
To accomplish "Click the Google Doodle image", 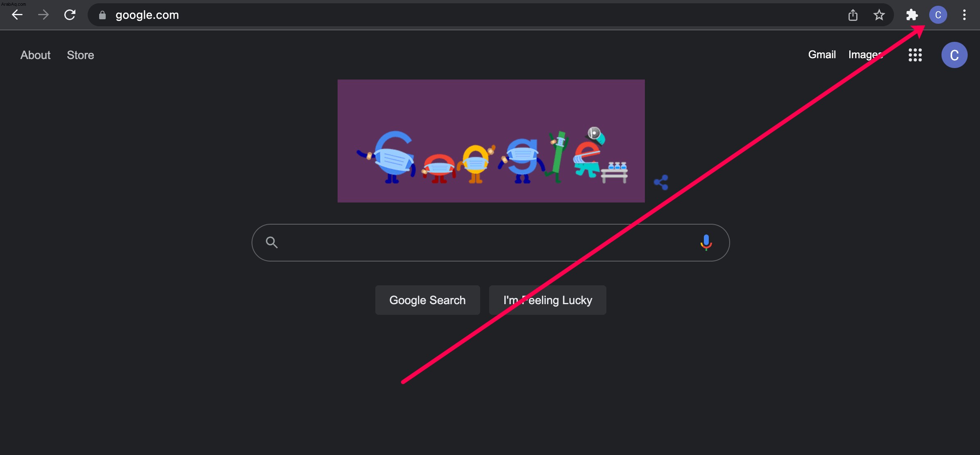I will [491, 141].
